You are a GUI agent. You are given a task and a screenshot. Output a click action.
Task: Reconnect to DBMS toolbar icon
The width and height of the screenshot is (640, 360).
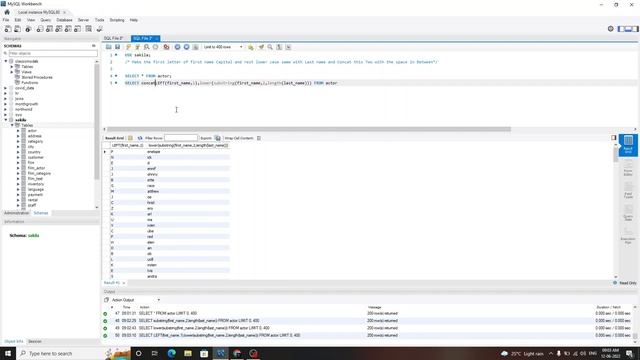pyautogui.click(x=100, y=29)
